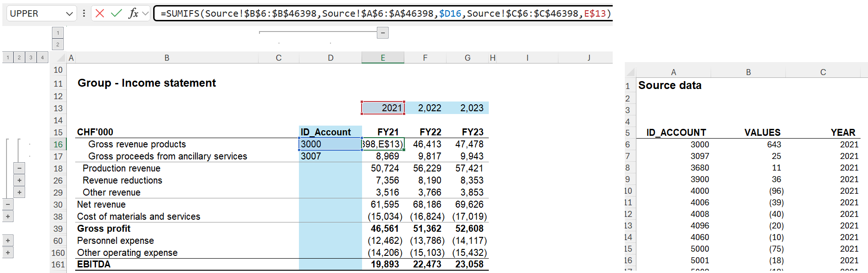Screen dimensions: 868x273
Task: Select the FY22 column heading cell
Action: pos(425,132)
